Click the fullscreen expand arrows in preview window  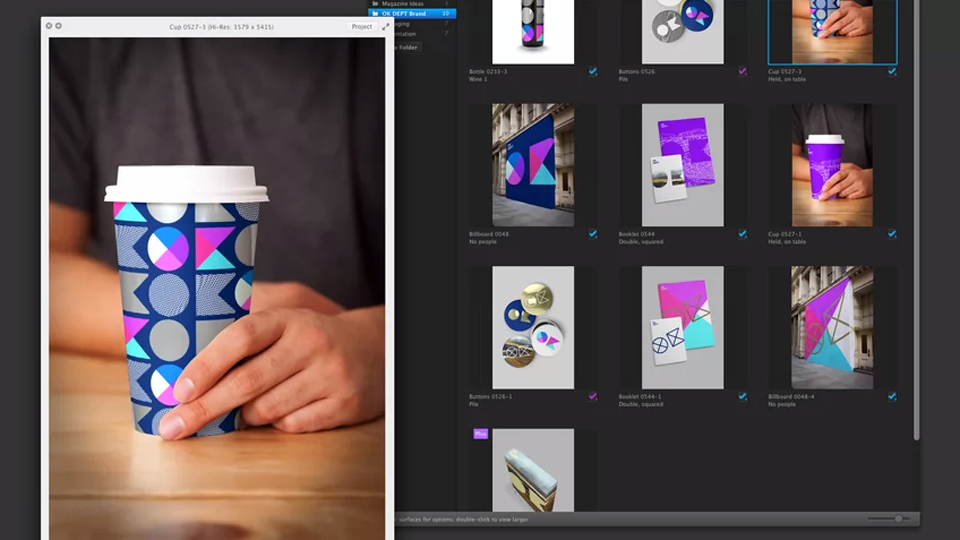386,26
